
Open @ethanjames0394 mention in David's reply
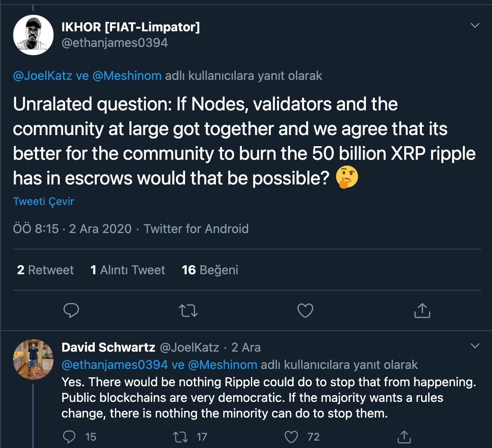(x=115, y=365)
